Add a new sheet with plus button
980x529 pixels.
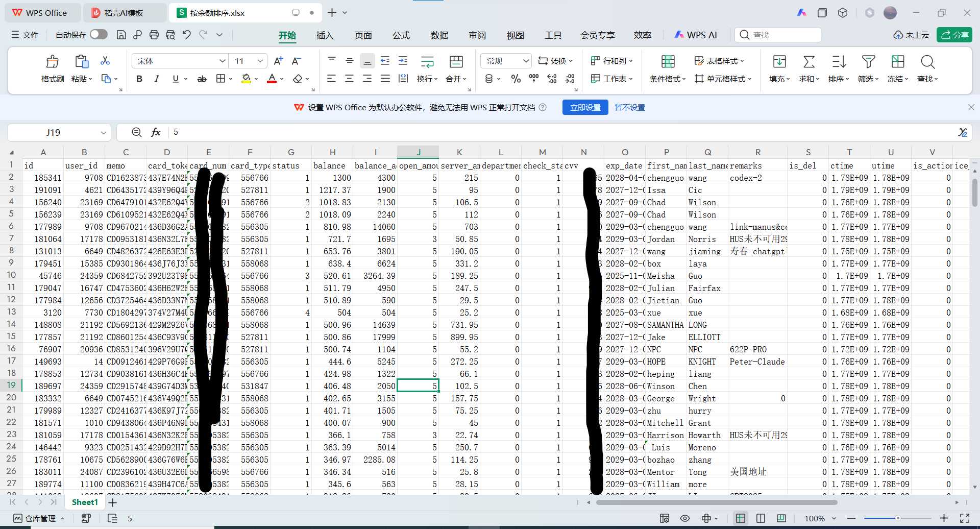(x=113, y=502)
